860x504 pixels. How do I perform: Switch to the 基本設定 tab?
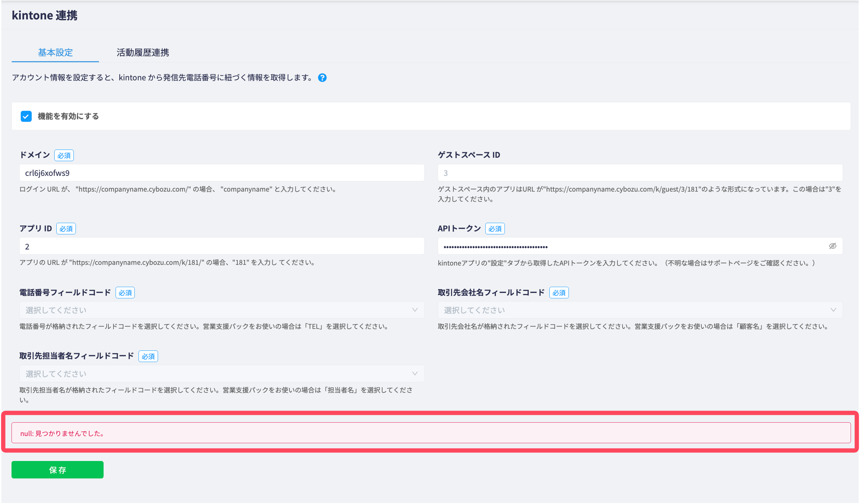point(55,52)
